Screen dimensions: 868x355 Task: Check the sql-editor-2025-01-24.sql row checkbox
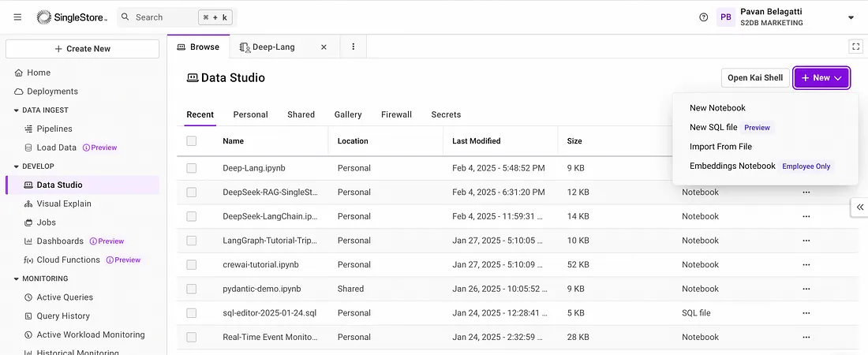pos(192,313)
